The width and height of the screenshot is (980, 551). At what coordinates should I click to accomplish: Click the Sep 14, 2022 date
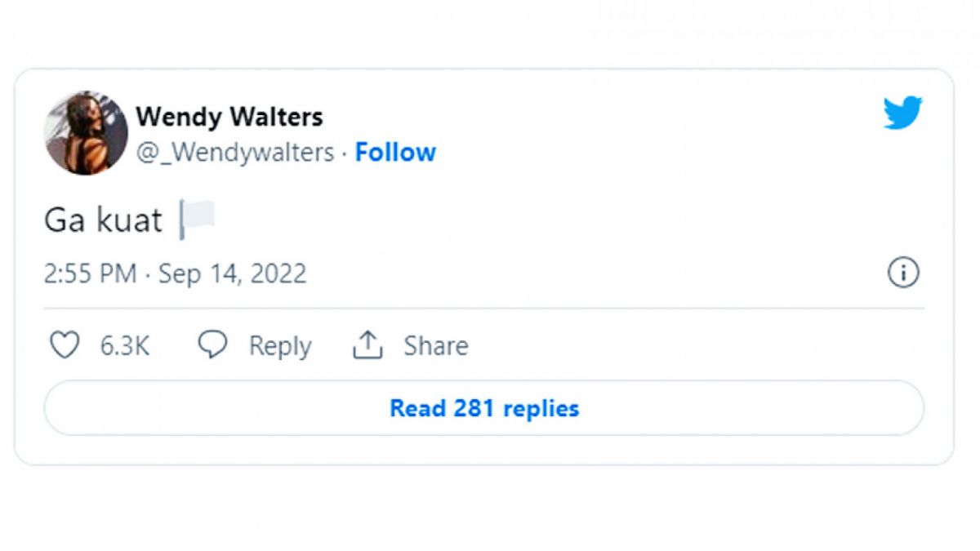(x=233, y=273)
